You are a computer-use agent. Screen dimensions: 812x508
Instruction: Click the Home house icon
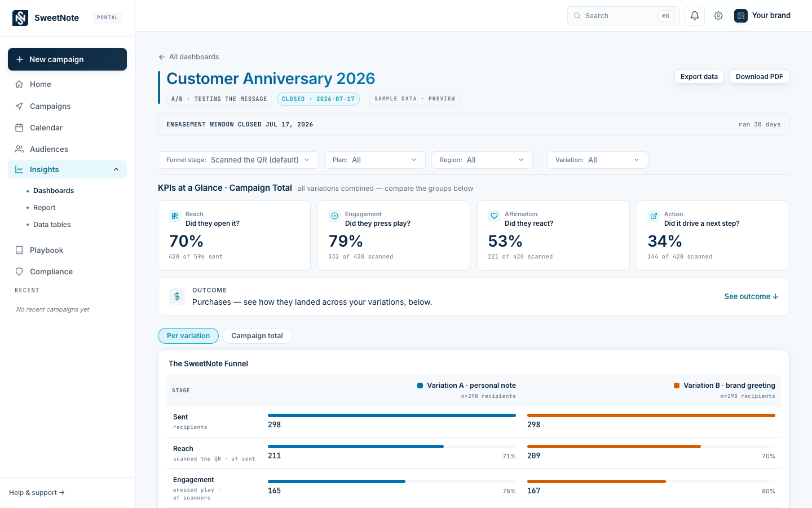coord(19,84)
